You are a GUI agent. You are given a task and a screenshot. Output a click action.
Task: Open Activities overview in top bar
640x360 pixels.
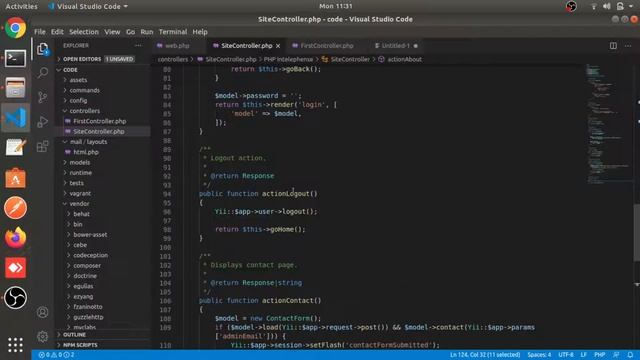coord(21,6)
